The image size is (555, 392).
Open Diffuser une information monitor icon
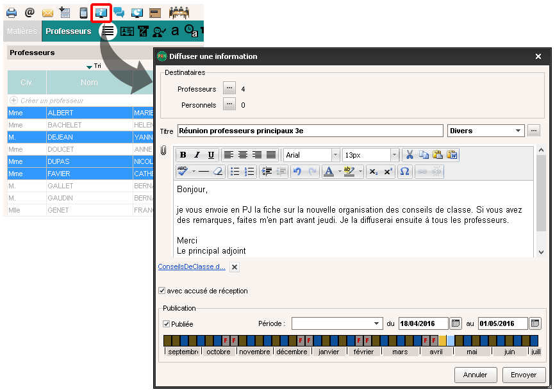click(101, 13)
